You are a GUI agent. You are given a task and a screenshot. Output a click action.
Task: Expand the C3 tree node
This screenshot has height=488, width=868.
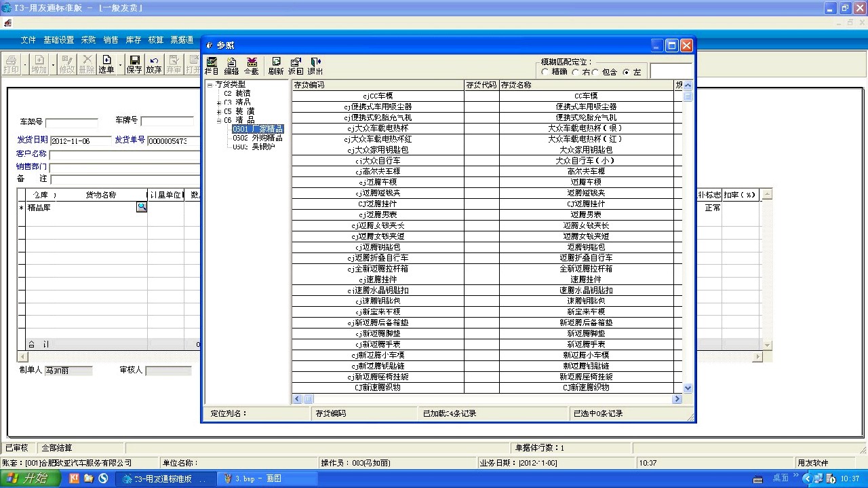[x=219, y=102]
